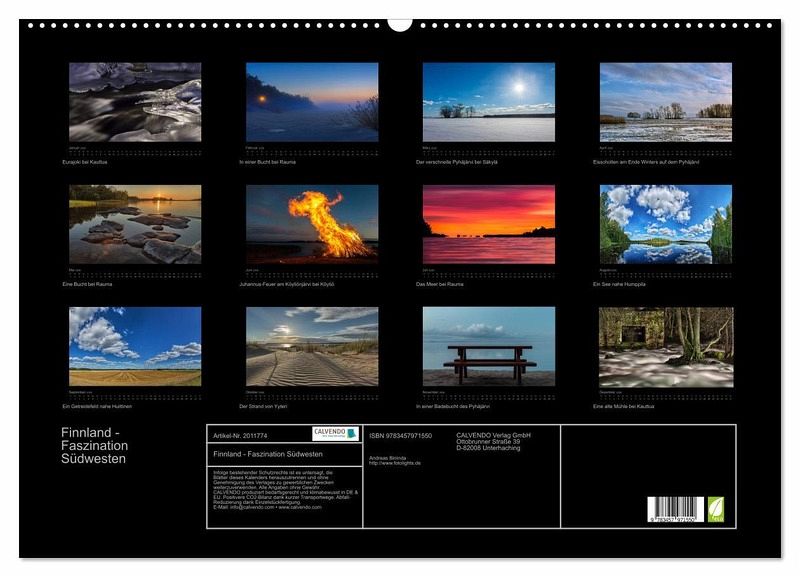The height and width of the screenshot is (577, 800).
Task: Click the CALVENDO logo badge
Action: click(333, 434)
